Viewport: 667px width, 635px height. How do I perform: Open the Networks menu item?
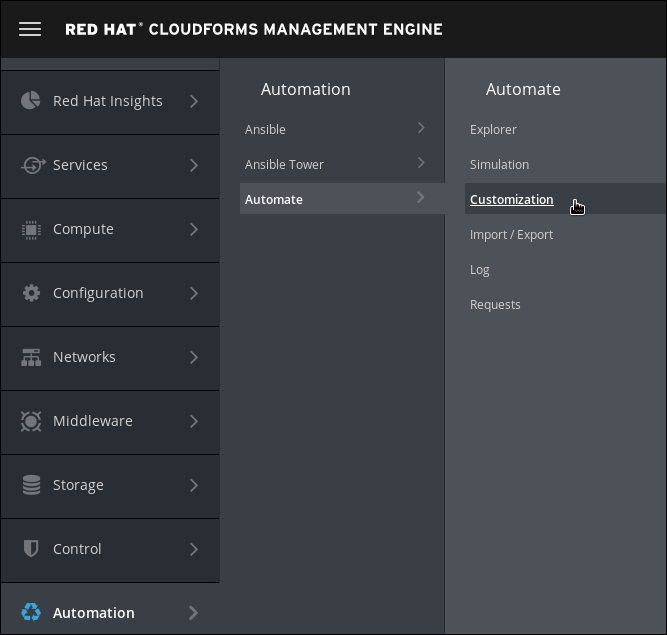click(110, 359)
